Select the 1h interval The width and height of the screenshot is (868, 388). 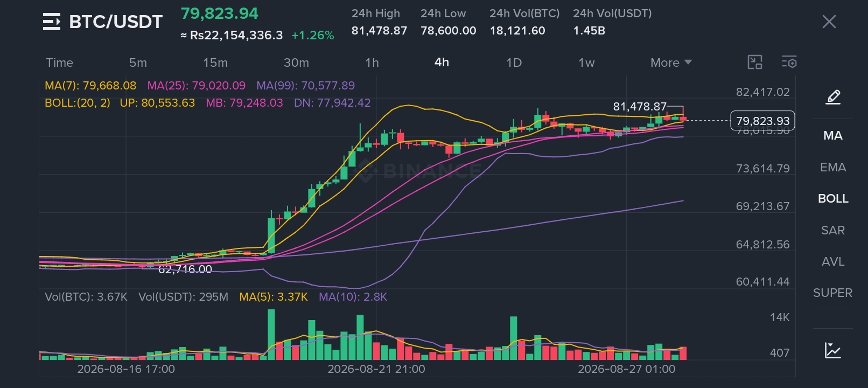click(x=372, y=63)
